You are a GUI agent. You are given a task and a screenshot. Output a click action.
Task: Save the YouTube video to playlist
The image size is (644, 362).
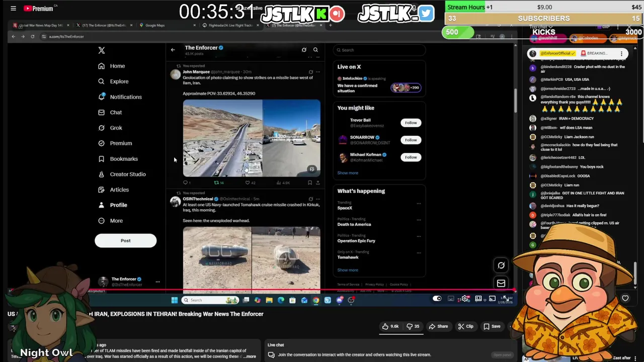[492, 326]
